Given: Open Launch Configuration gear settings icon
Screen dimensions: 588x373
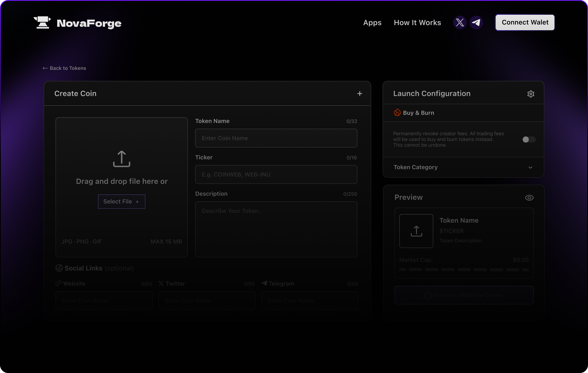Looking at the screenshot, I should click(x=531, y=94).
